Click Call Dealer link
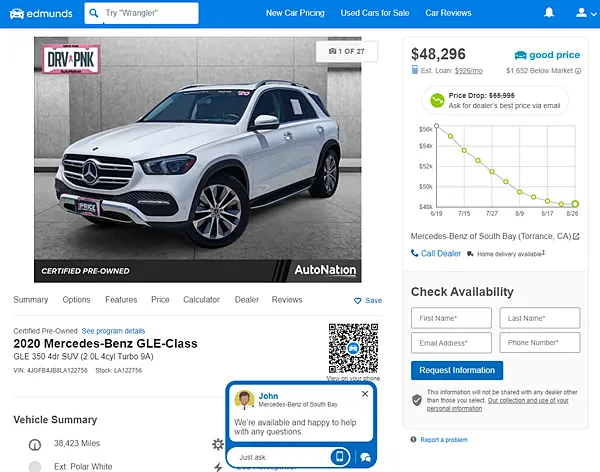Viewport: 600px width, 472px height. coord(436,253)
